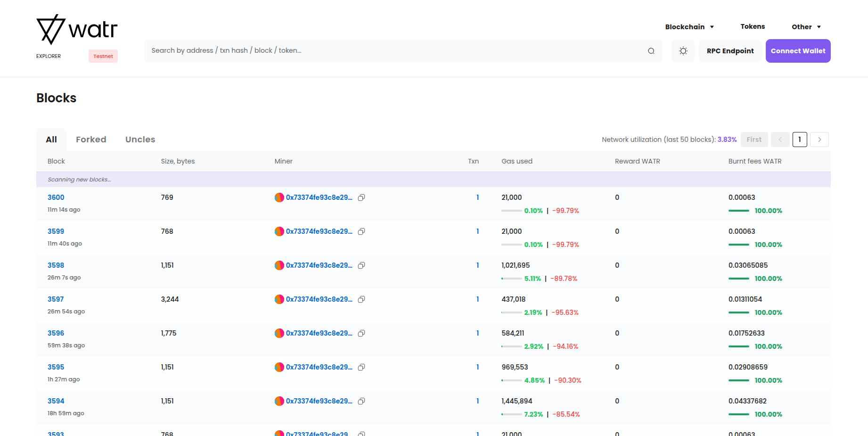The width and height of the screenshot is (868, 436).
Task: Open block 3595 link
Action: pos(56,367)
